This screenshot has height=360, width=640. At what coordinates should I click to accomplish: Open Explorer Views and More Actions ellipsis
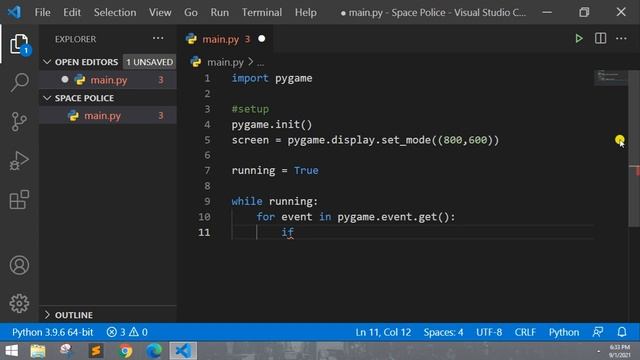click(158, 39)
